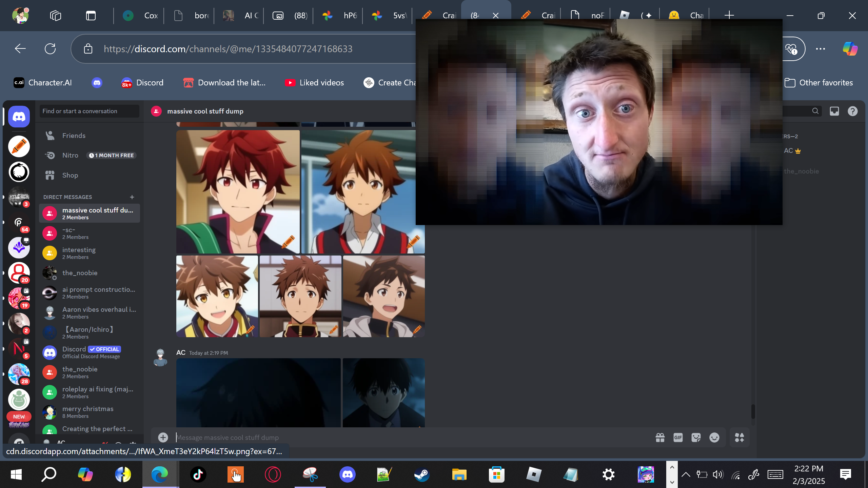Open the emoji picker
This screenshot has width=868, height=488.
coord(714,438)
